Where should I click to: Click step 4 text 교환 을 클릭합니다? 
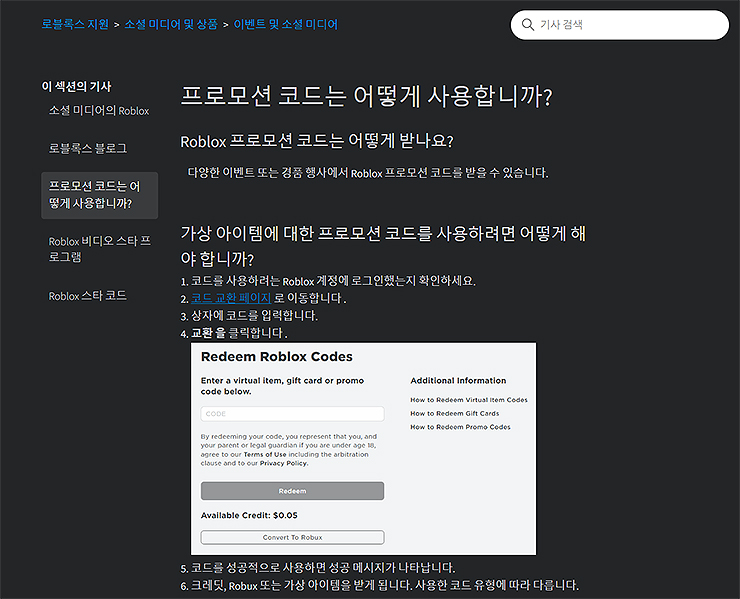point(239,333)
